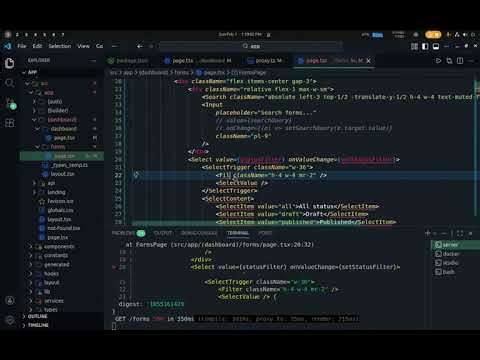This screenshot has width=480, height=360.
Task: Maximize the terminal panel size
Action: (460, 233)
